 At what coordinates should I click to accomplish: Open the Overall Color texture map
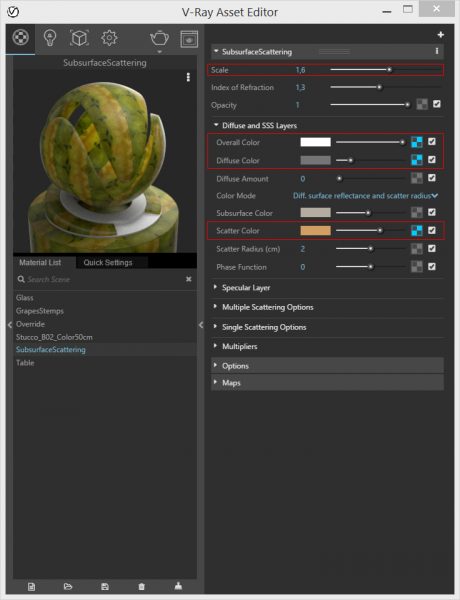[416, 142]
